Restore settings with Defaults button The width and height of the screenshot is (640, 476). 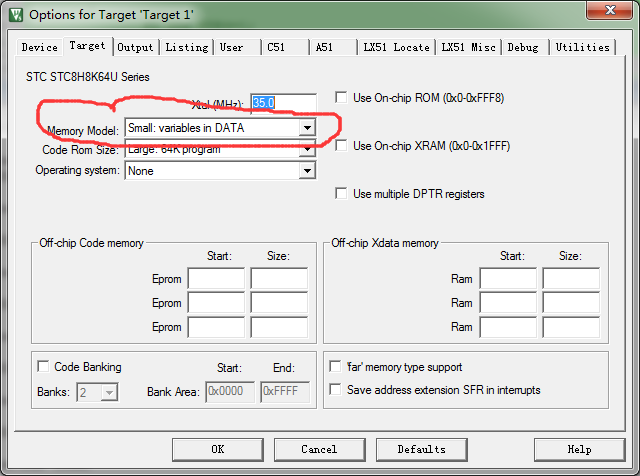point(422,449)
